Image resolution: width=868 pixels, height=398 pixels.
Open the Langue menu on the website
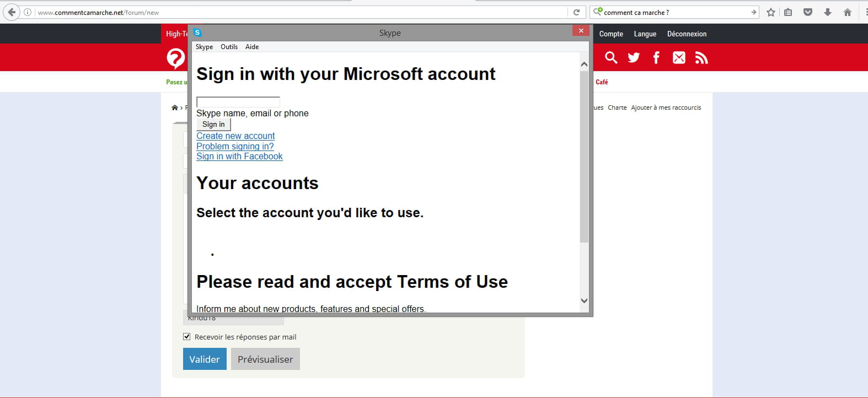(x=645, y=34)
